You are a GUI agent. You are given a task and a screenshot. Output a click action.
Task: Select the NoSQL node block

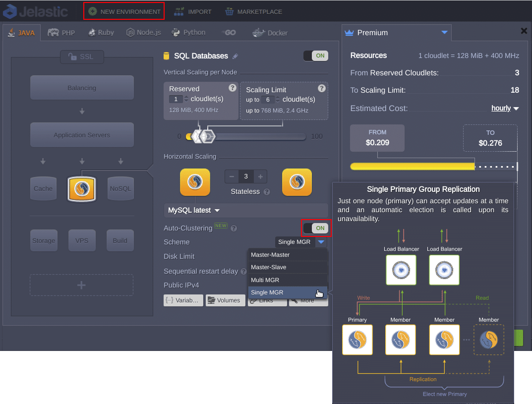120,188
